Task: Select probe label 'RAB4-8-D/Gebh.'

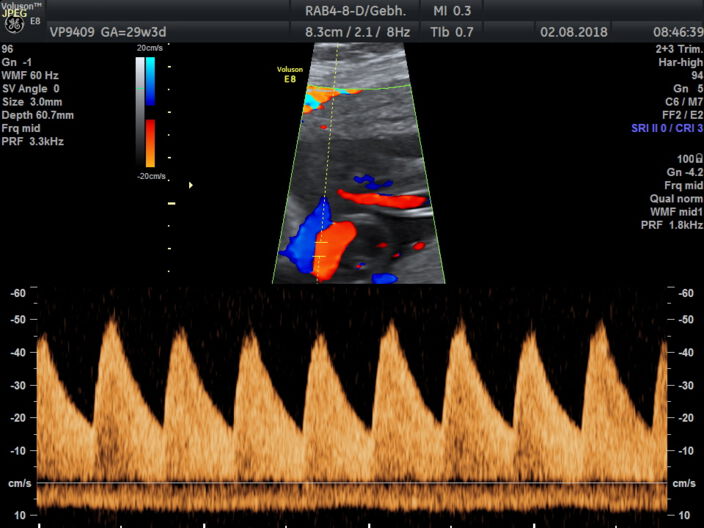Action: [x=356, y=11]
